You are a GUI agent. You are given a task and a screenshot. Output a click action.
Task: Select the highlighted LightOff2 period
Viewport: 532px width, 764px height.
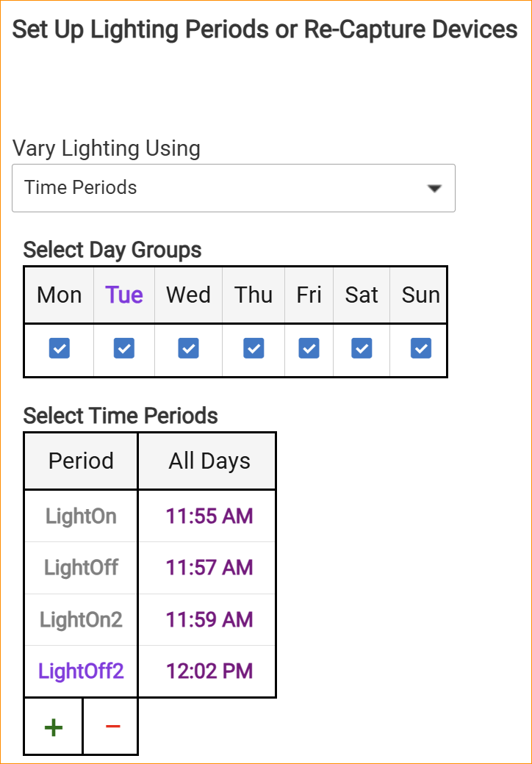[81, 671]
